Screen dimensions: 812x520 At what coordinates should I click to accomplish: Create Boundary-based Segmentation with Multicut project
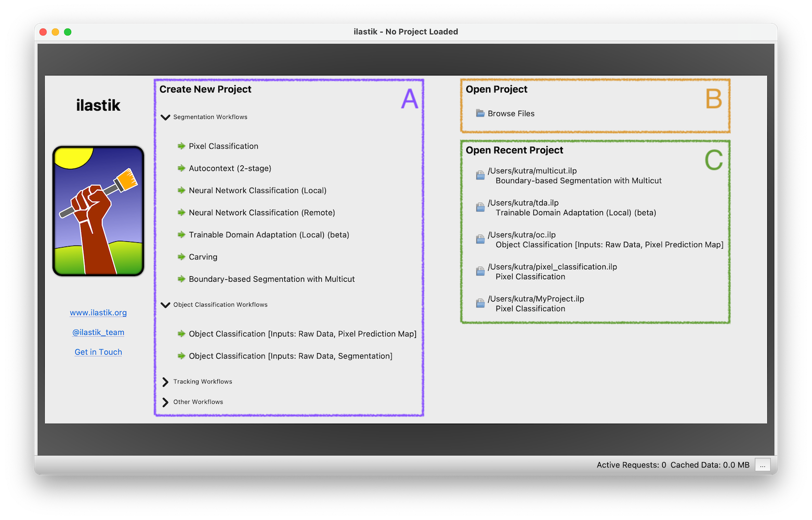tap(271, 279)
